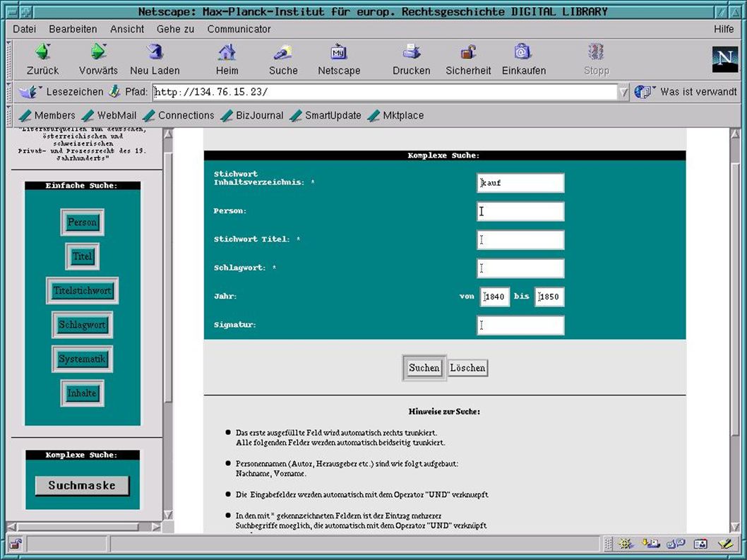
Task: Collapse the location toolbar grip handle
Action: [x=8, y=92]
